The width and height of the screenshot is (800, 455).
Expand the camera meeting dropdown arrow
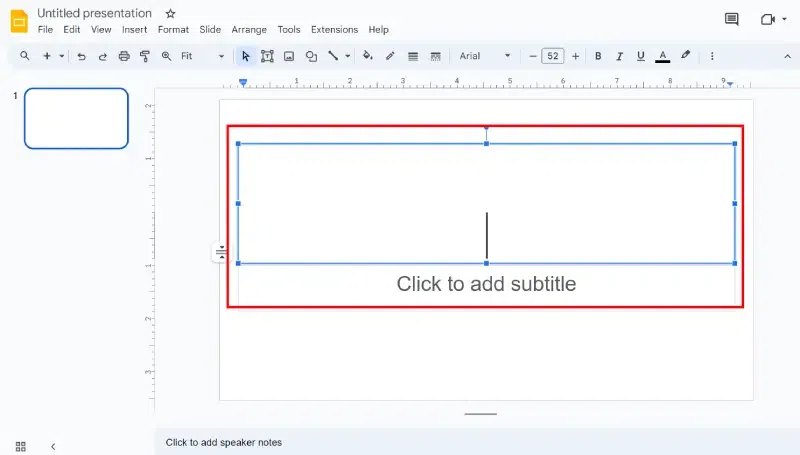tap(784, 19)
